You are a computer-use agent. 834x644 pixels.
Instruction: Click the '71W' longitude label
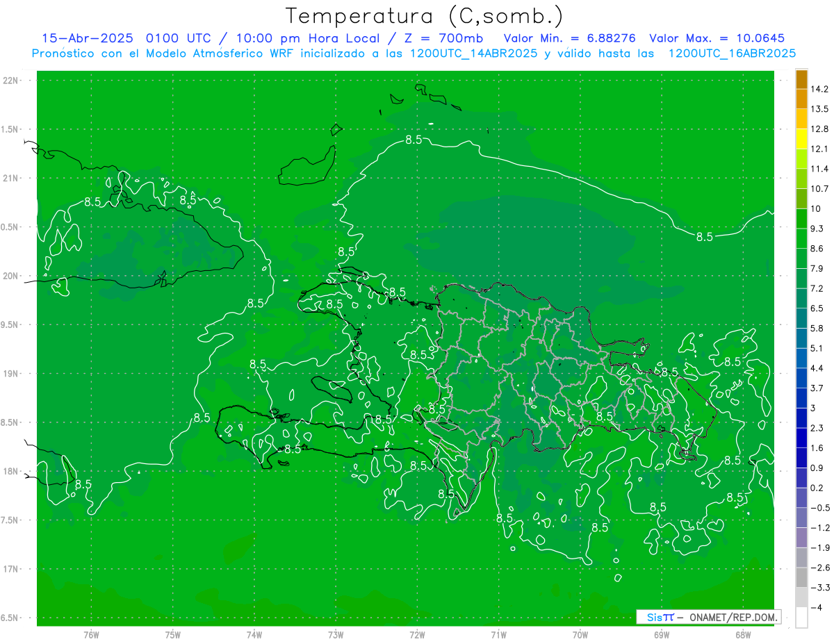[x=498, y=635]
